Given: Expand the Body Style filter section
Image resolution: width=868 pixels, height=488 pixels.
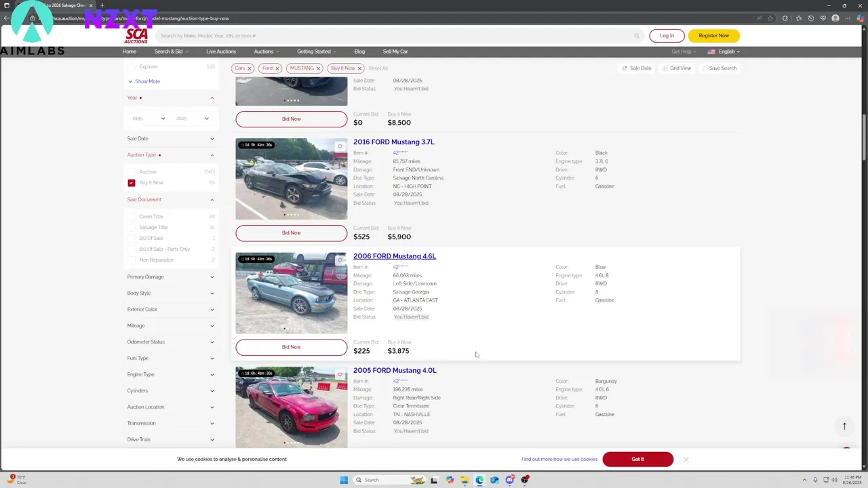Looking at the screenshot, I should tap(171, 293).
